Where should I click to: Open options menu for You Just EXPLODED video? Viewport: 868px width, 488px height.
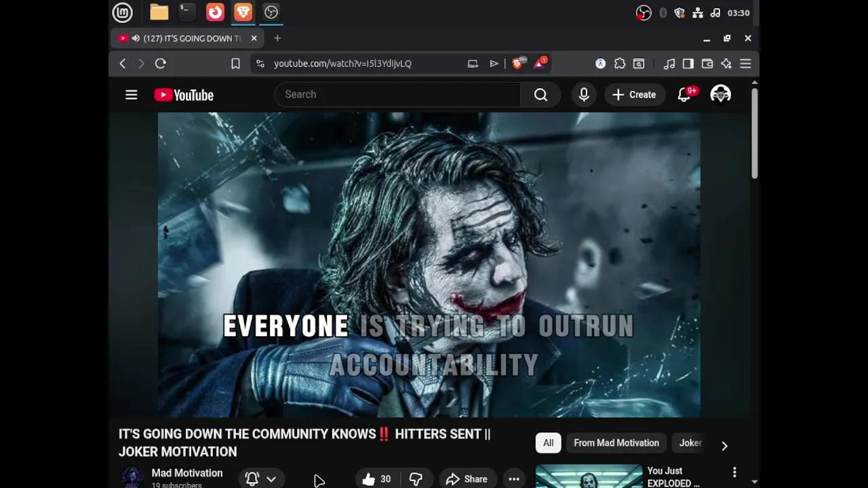(734, 472)
